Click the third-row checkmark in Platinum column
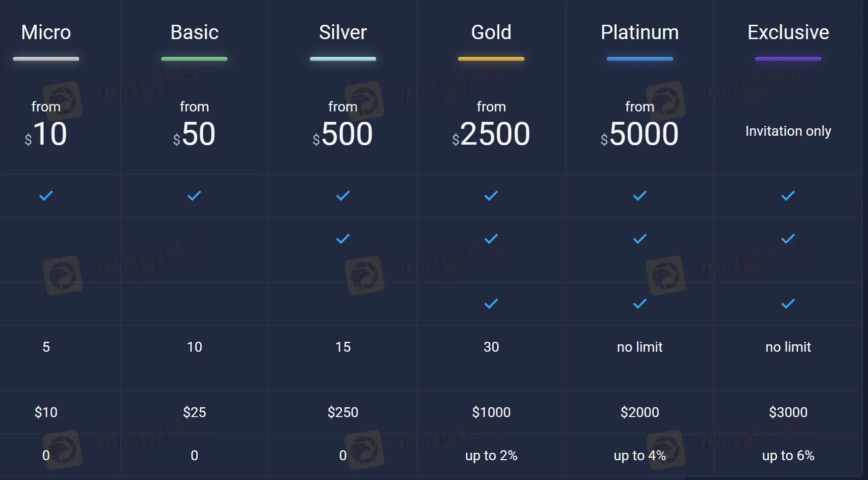868x480 pixels. (640, 304)
